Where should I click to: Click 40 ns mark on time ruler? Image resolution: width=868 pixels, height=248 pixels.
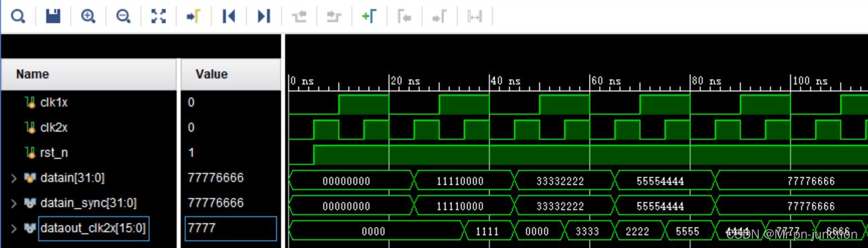(x=505, y=81)
